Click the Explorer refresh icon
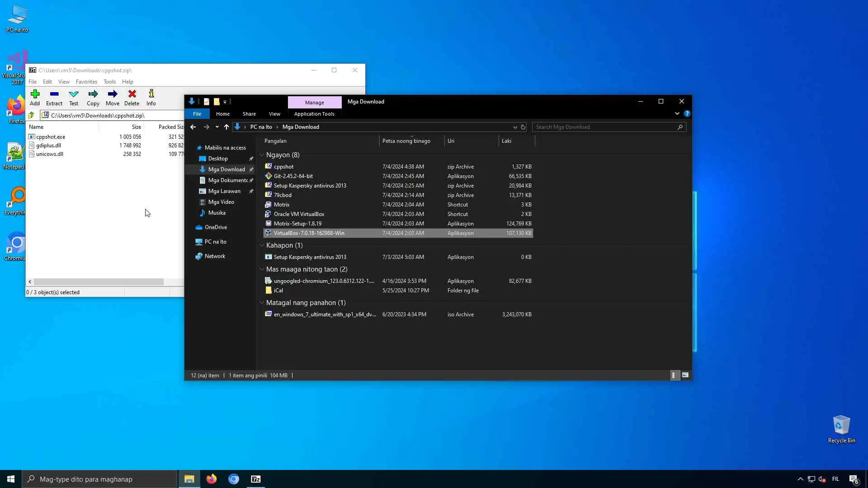Screen dimensions: 868x488 [x=523, y=127]
